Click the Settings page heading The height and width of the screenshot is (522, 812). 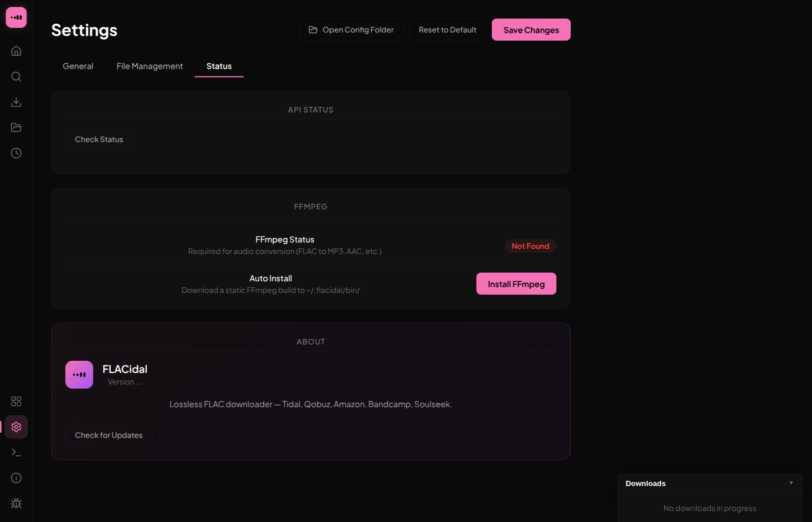click(x=85, y=30)
